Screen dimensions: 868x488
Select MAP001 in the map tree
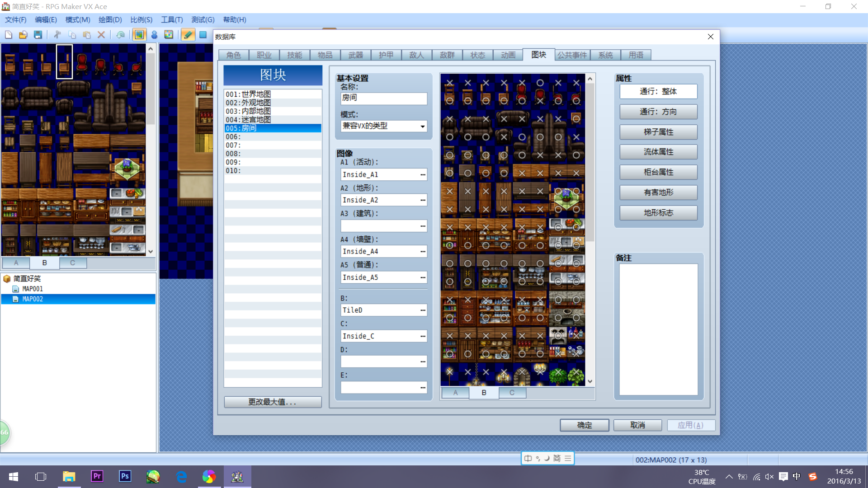[33, 289]
